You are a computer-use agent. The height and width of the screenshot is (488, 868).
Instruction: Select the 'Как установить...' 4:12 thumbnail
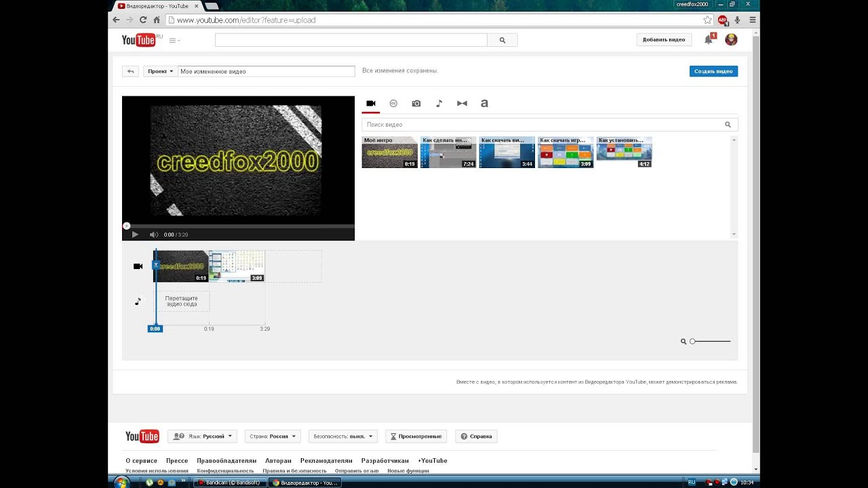click(625, 152)
